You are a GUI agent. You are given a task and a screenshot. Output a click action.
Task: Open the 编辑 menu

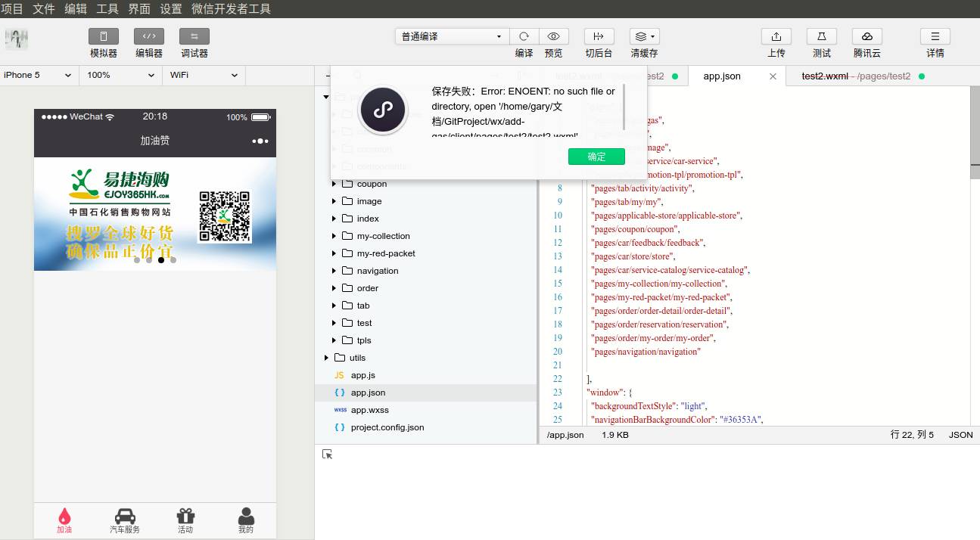(x=76, y=9)
